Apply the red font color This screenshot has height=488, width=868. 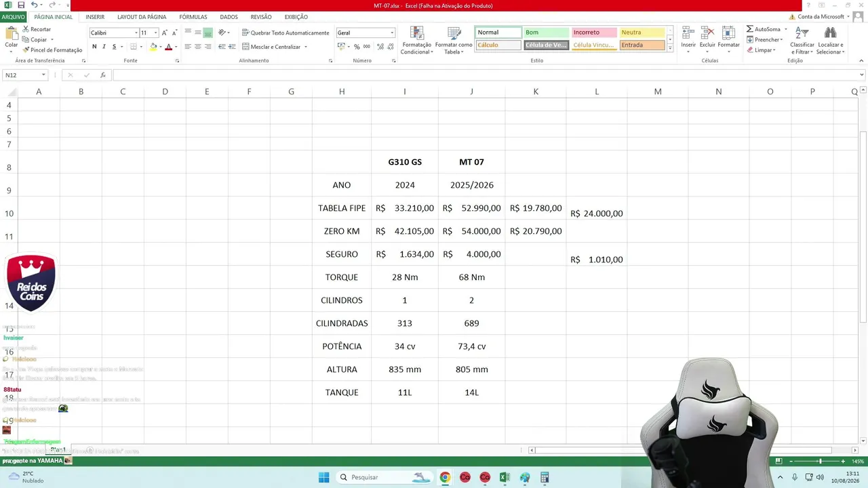[169, 47]
